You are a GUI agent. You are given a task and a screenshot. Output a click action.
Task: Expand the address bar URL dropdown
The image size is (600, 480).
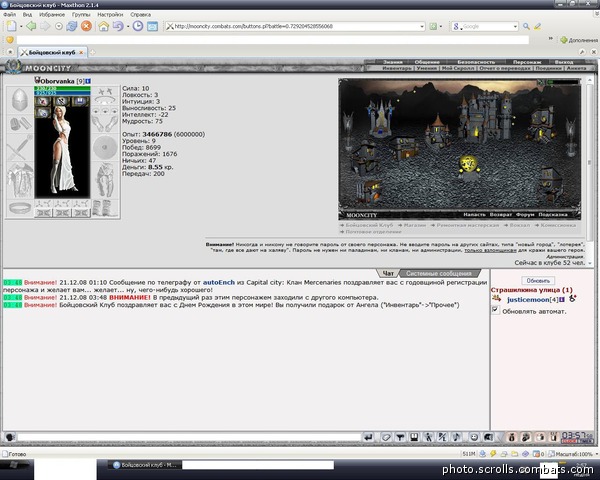[422, 26]
